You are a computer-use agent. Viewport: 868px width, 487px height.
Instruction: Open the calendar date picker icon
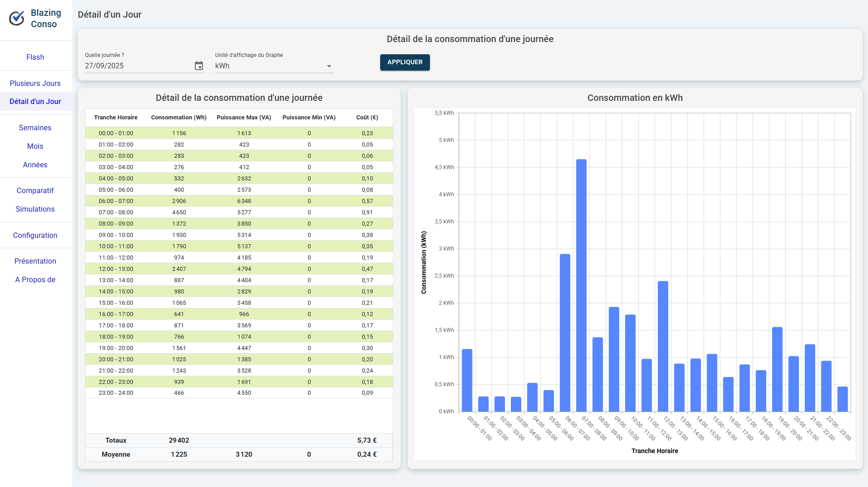coord(198,66)
